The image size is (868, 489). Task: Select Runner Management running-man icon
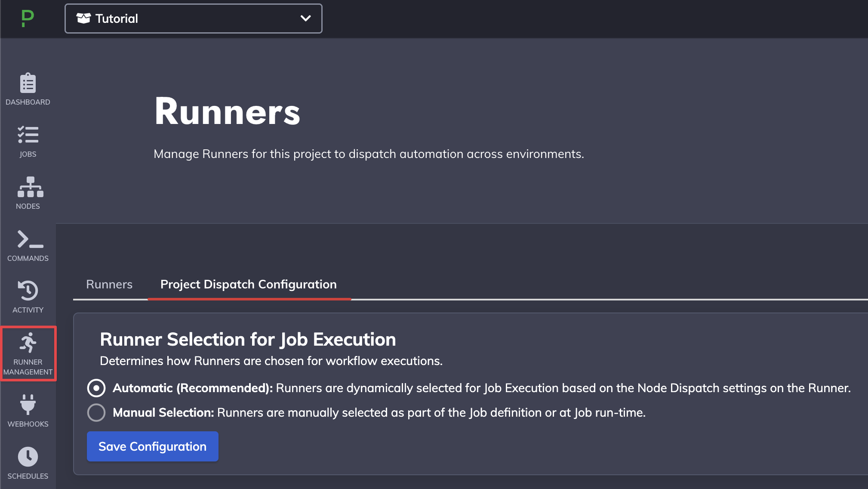coord(28,343)
